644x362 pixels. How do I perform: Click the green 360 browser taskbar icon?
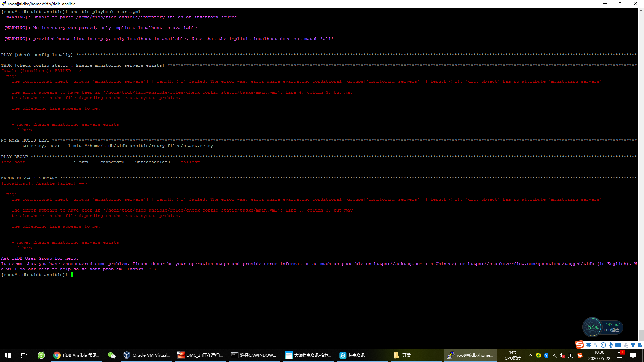coord(41,355)
